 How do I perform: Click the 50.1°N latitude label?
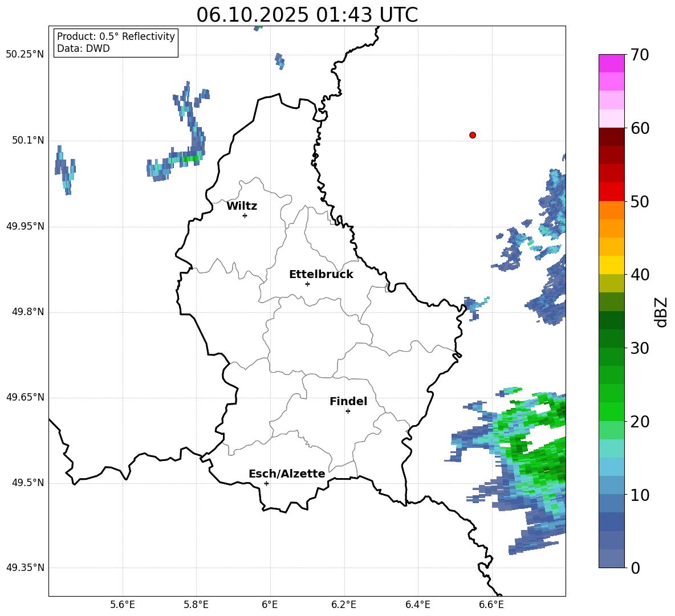(28, 140)
